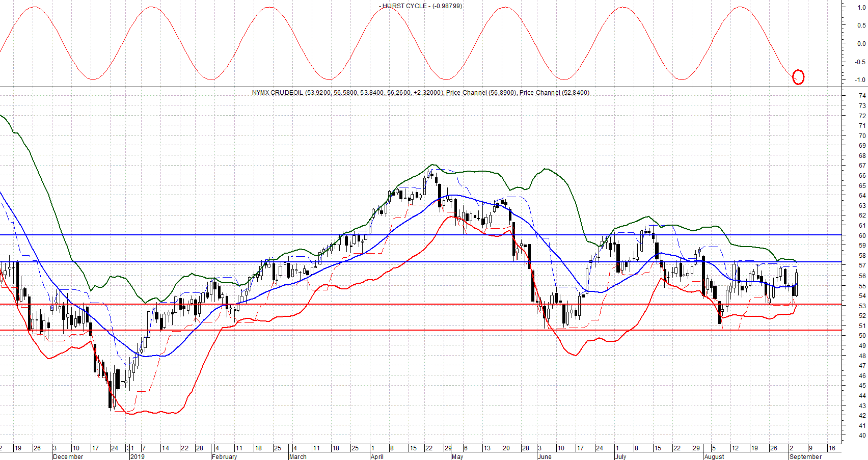
Task: Select price level 64 on the axis
Action: click(x=862, y=196)
